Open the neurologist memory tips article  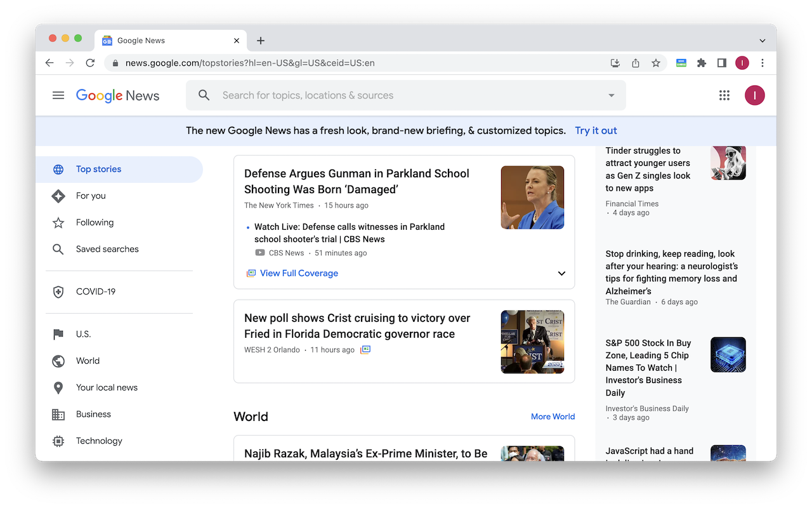point(672,272)
